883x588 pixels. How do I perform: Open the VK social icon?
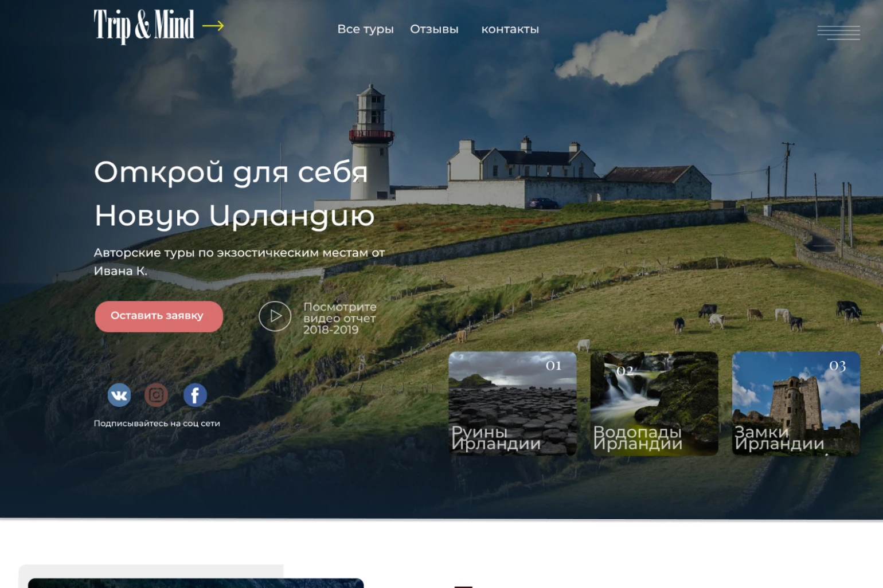[x=119, y=395]
